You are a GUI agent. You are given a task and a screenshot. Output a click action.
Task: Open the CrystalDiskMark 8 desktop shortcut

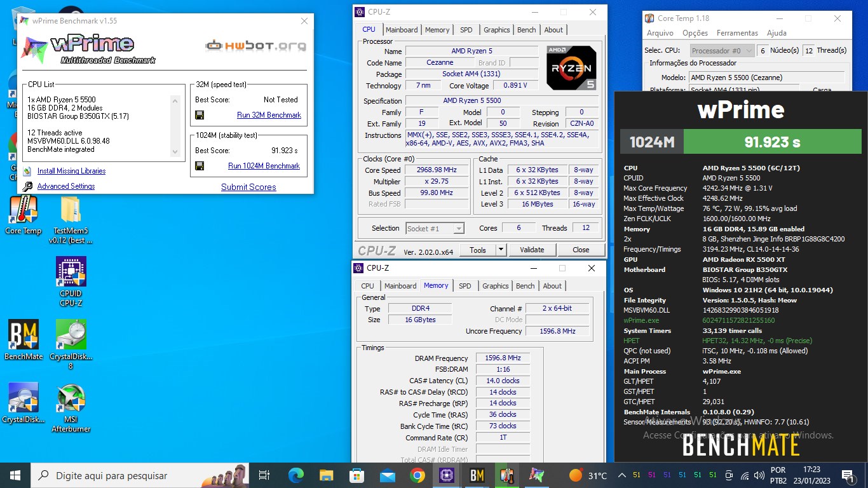pos(71,344)
